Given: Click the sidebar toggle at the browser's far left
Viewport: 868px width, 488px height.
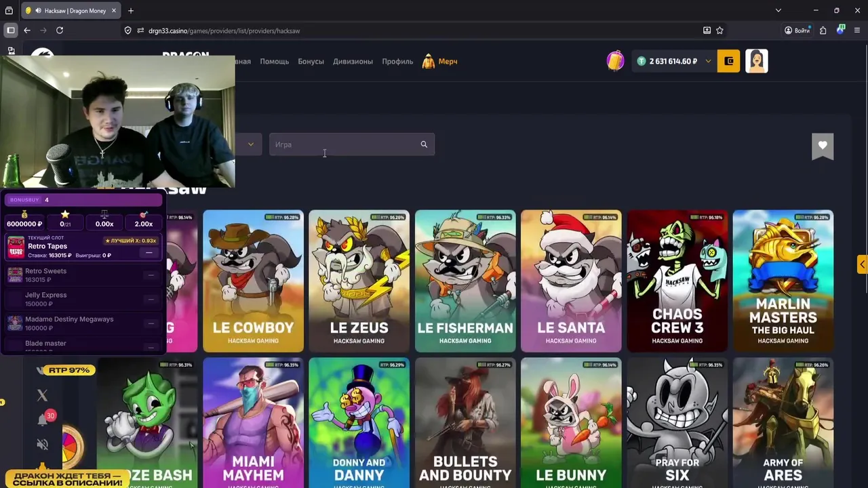Looking at the screenshot, I should (x=11, y=30).
